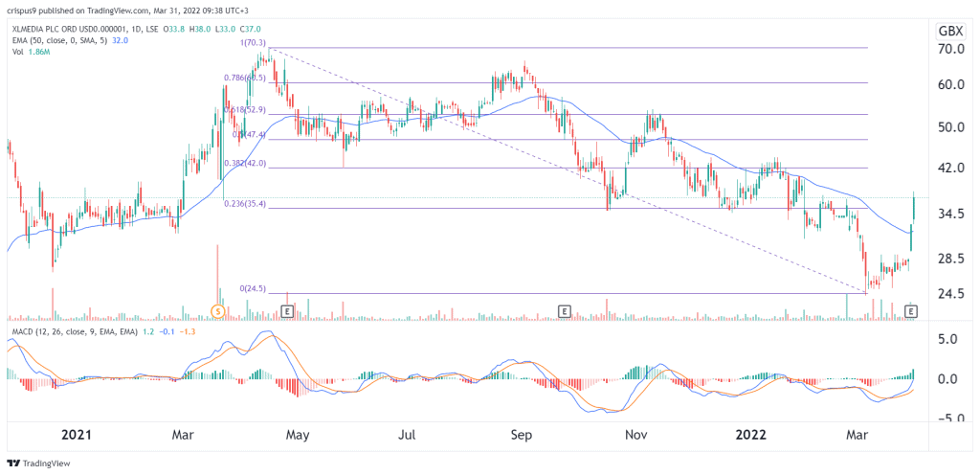Screen dimensions: 980x475
Task: Select the 0.618(52.9) Fibonacci level label
Action: [245, 110]
